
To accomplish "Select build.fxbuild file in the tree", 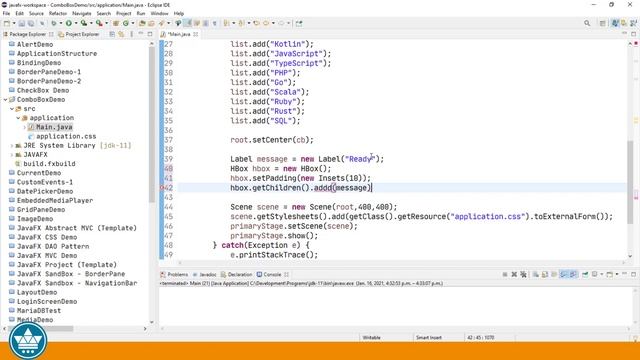I will [x=49, y=164].
